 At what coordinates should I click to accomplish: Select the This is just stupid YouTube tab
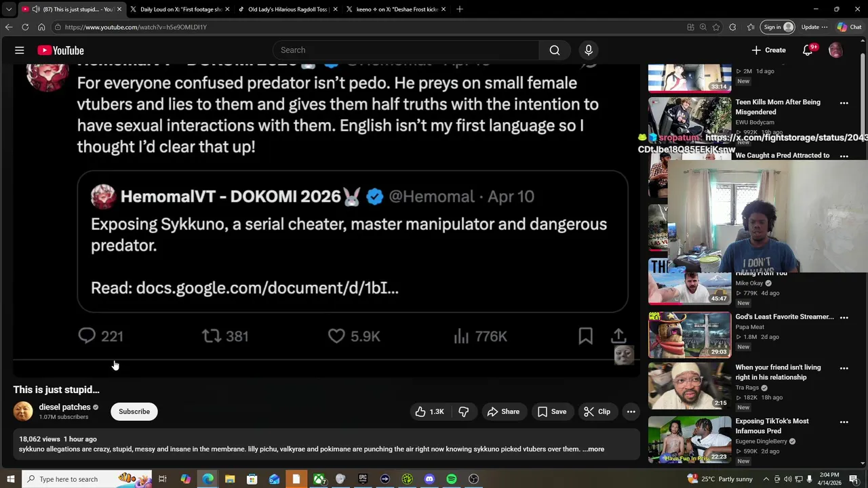point(71,9)
